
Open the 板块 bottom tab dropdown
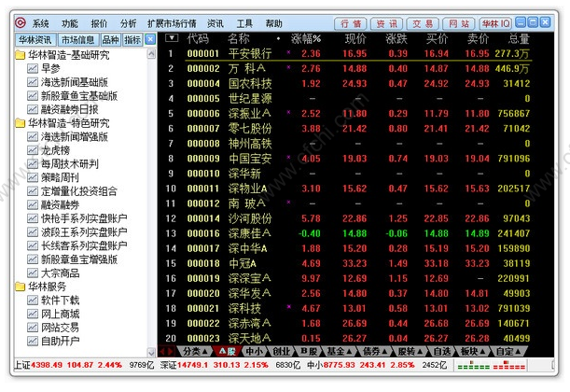(473, 352)
